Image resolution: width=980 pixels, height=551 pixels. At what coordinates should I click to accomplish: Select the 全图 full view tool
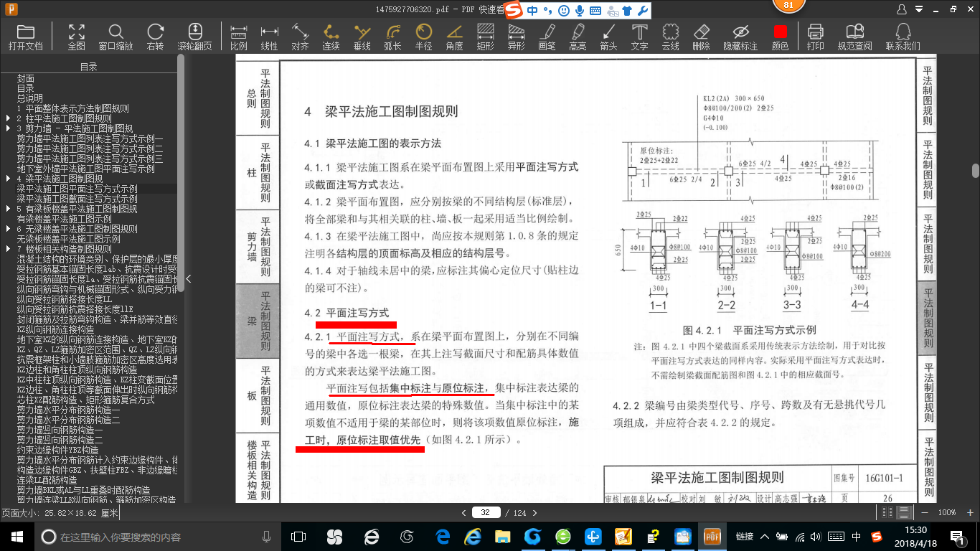click(x=76, y=37)
